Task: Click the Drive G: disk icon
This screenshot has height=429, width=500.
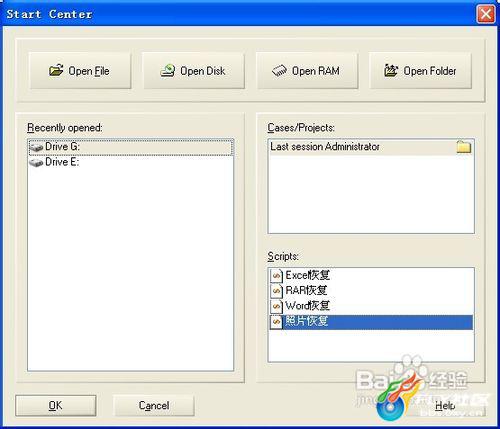Action: point(36,147)
